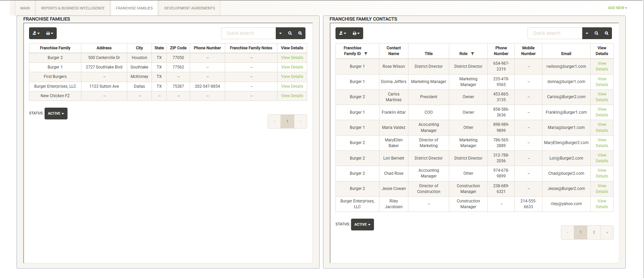Open export menu in Franchise Family Contacts
Viewport: 644px width, 278px height.
coord(343,33)
